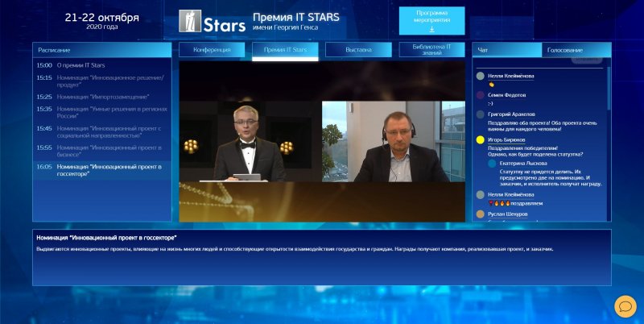Click the bold nomination description heading
This screenshot has height=324, width=644.
(106, 238)
